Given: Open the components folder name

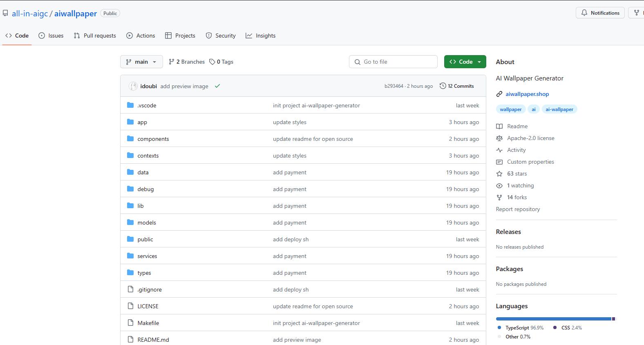Looking at the screenshot, I should 153,139.
